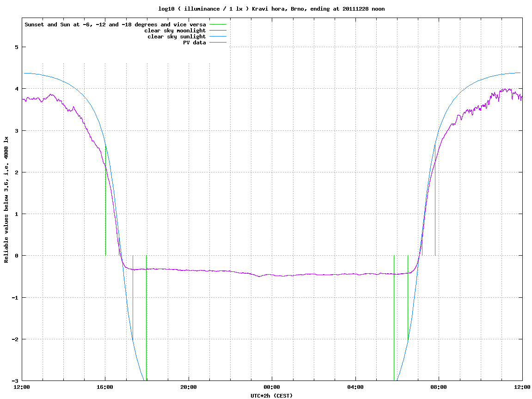Select legend entry 'clear sky moonlight'
This screenshot has height=399, width=532.
(x=175, y=31)
